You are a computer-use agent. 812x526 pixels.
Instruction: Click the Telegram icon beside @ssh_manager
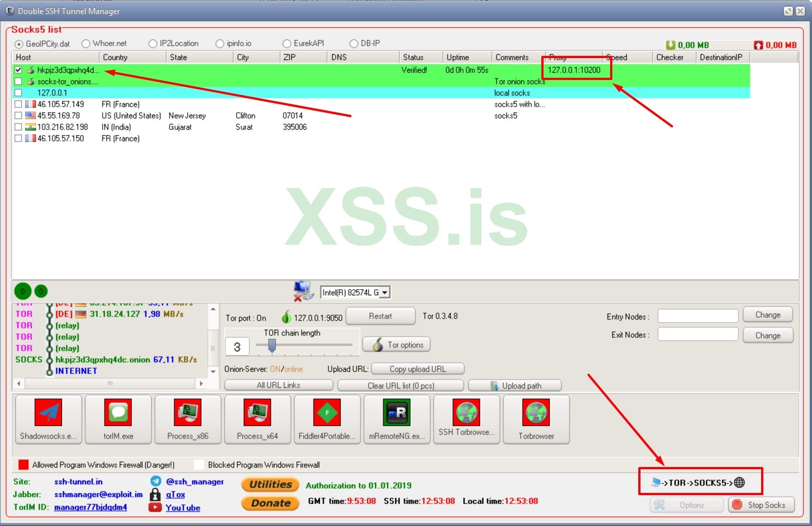coord(155,481)
